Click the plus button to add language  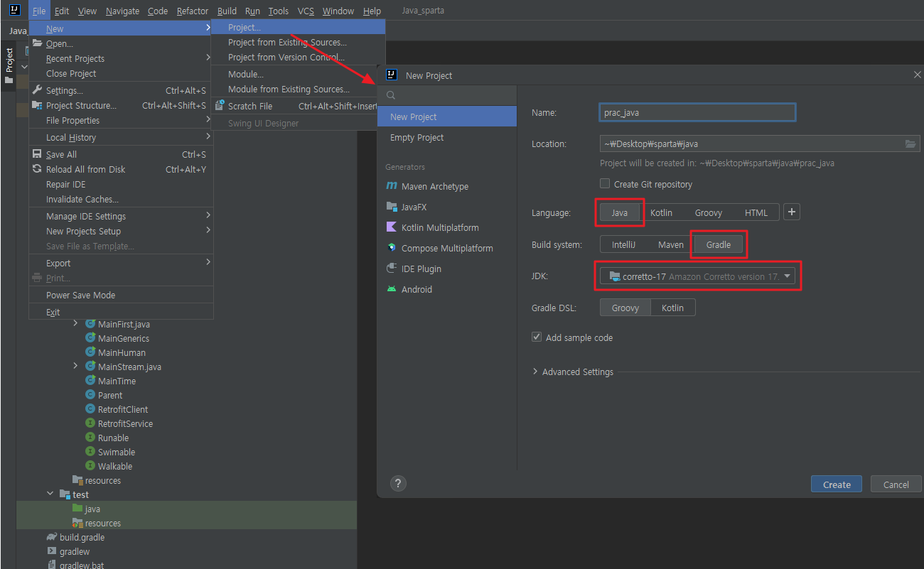tap(792, 212)
